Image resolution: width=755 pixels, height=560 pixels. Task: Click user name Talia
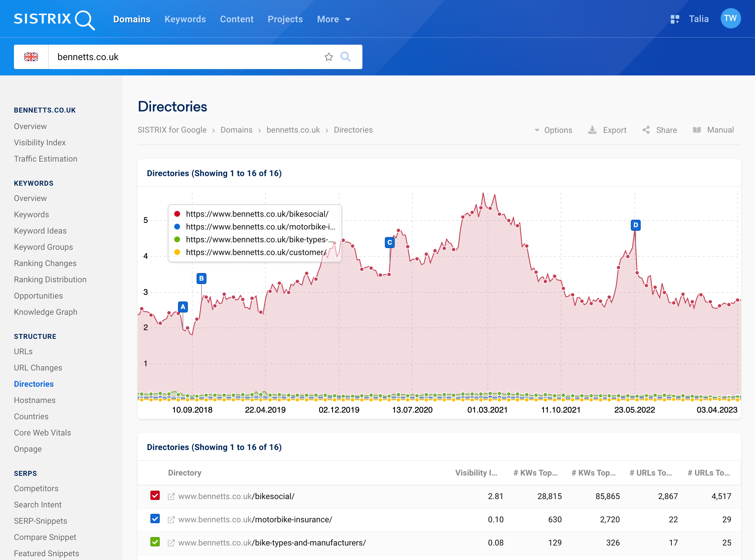(x=699, y=19)
